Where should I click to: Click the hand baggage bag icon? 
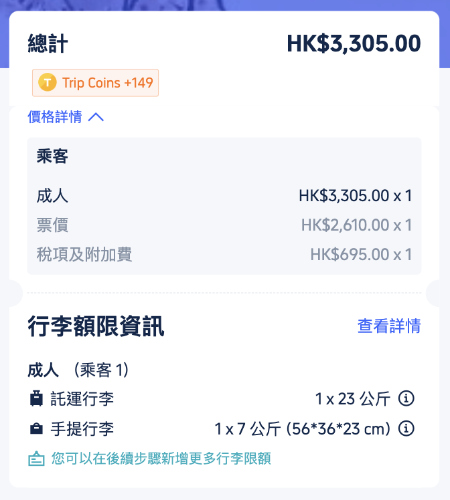coord(36,428)
